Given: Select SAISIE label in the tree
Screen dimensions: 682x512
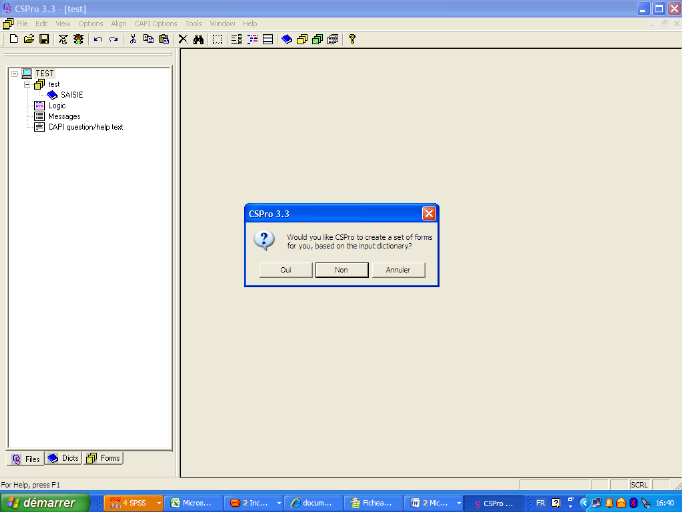Looking at the screenshot, I should tap(72, 95).
